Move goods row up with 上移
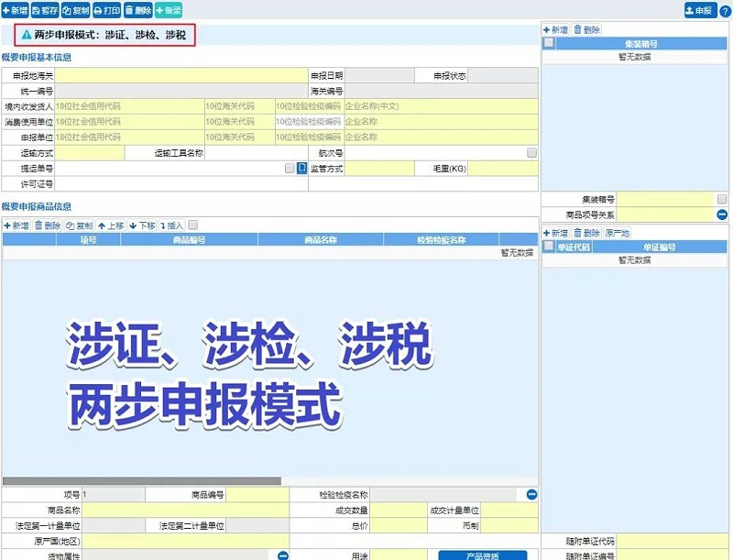 tap(111, 225)
